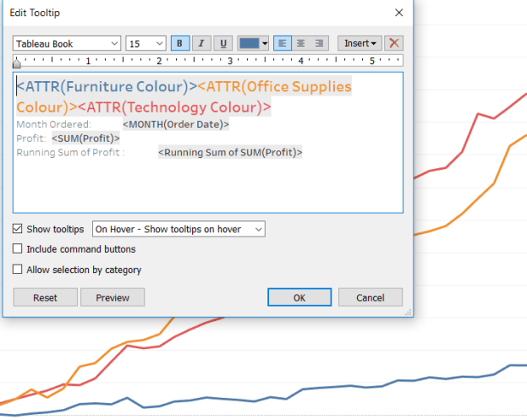Image resolution: width=527 pixels, height=420 pixels.
Task: Click the 'Profit:' label text
Action: (32, 138)
